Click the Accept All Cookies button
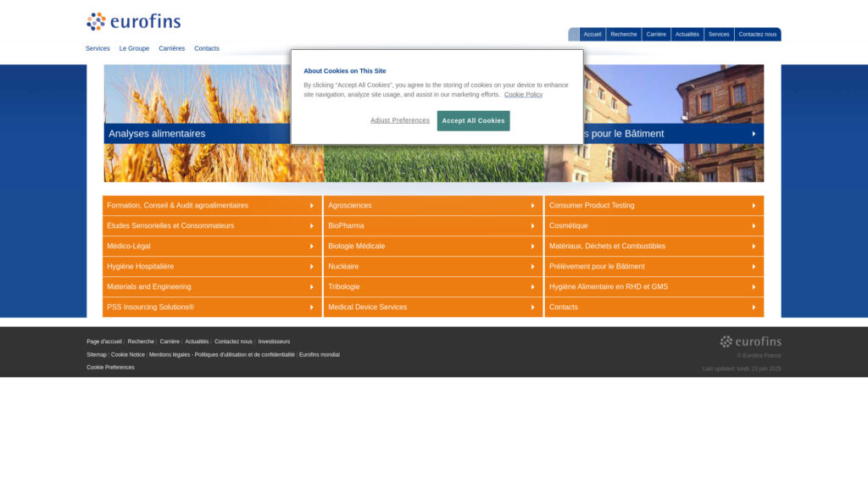This screenshot has width=868, height=488. coord(473,120)
